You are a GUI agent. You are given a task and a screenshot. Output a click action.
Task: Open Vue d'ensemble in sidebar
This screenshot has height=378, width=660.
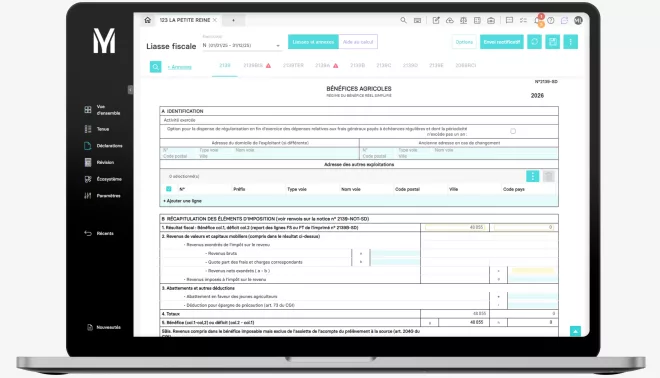click(103, 110)
